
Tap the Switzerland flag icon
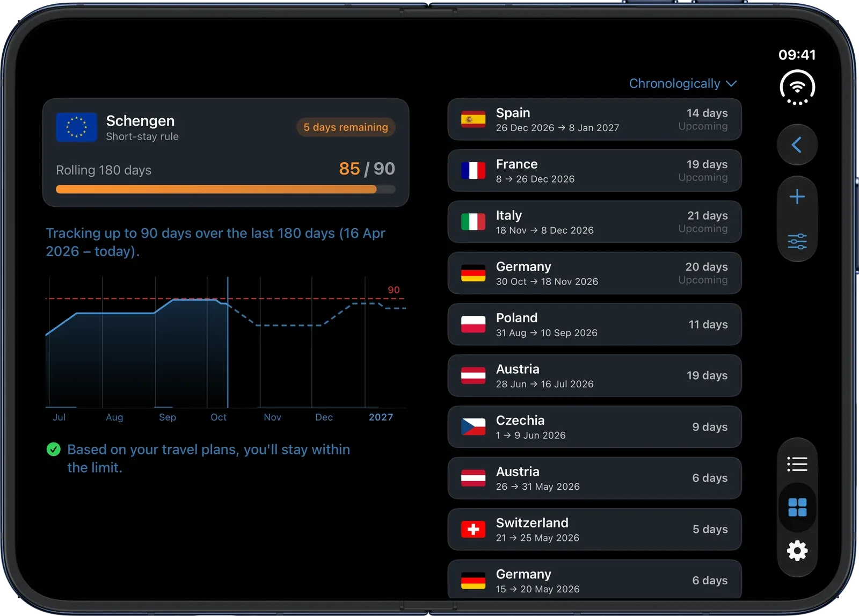coord(473,530)
